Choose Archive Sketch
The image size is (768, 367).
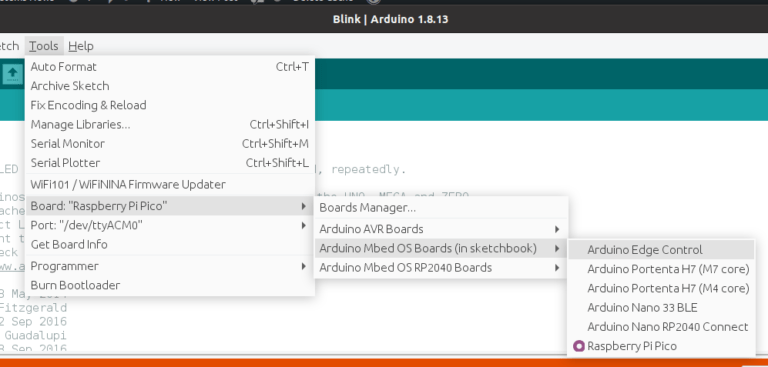coord(169,86)
